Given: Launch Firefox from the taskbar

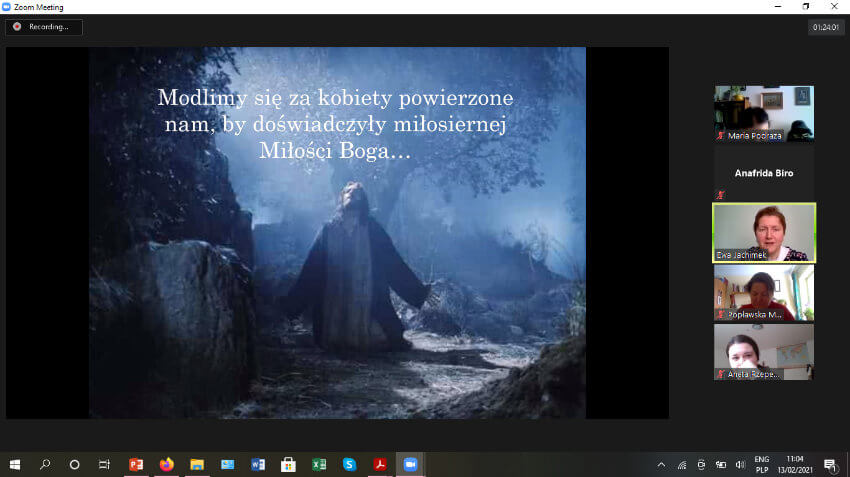Looking at the screenshot, I should [x=166, y=464].
